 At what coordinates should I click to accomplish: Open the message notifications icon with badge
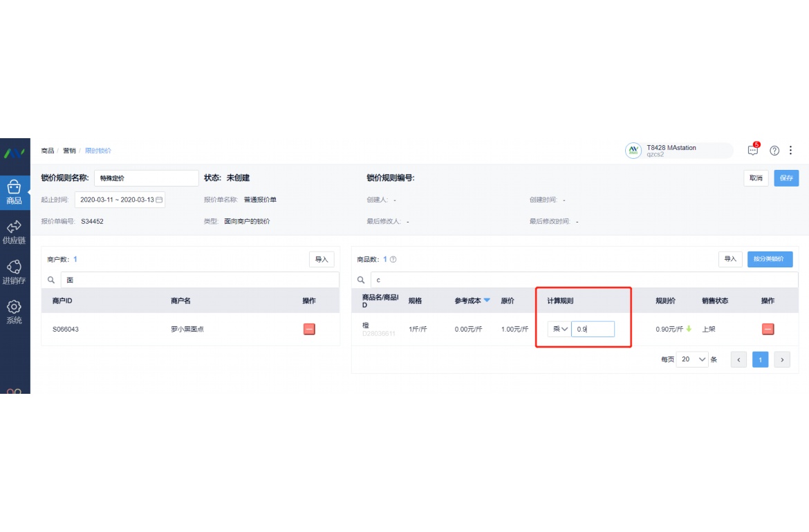pos(753,151)
